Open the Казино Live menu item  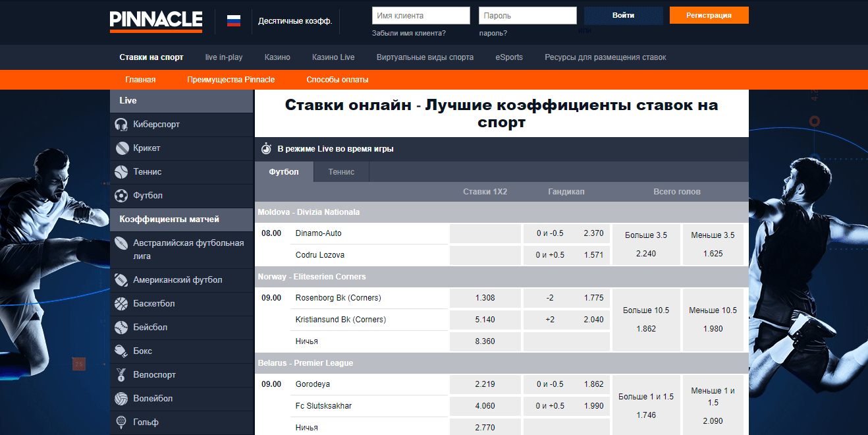[333, 57]
